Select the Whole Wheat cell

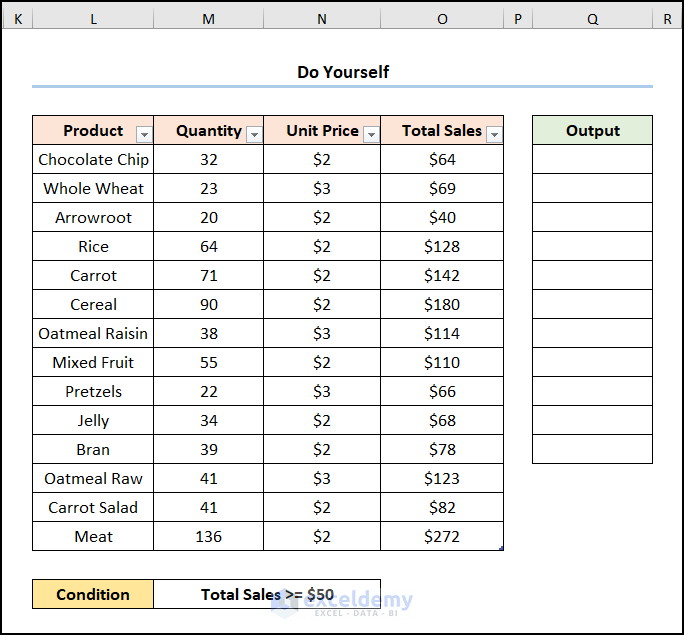pyautogui.click(x=93, y=188)
